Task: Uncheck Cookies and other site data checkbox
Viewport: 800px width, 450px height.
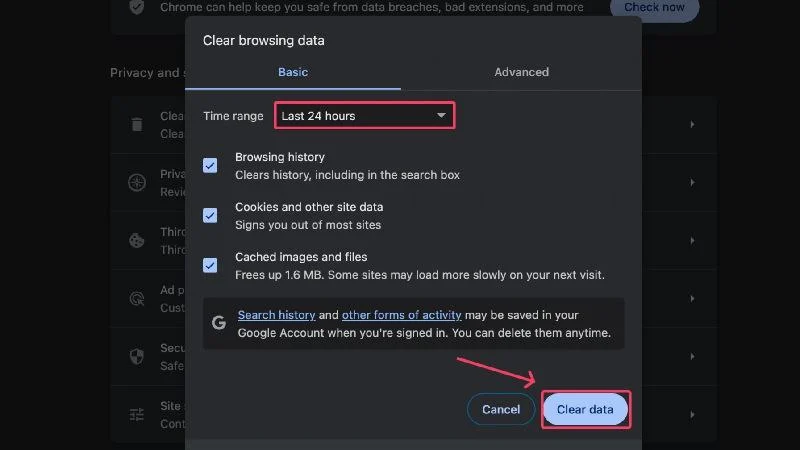Action: (x=210, y=215)
